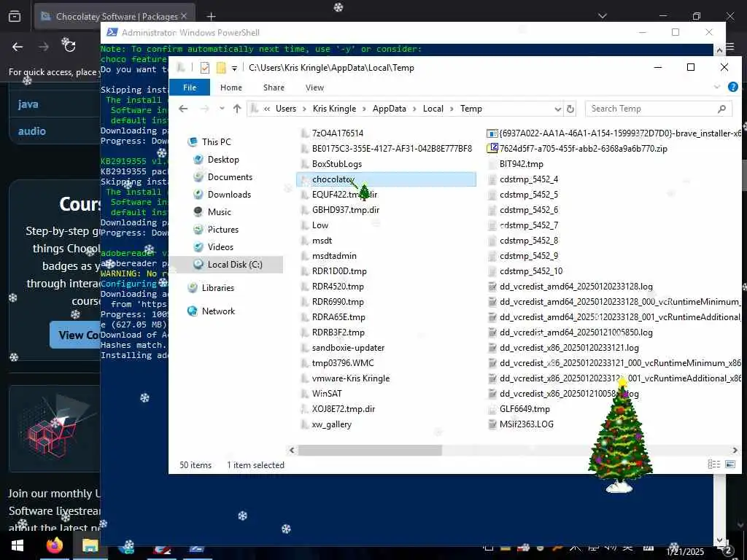Screen dimensions: 747x560
Task: Click the java tag link in browser
Action: pos(28,104)
